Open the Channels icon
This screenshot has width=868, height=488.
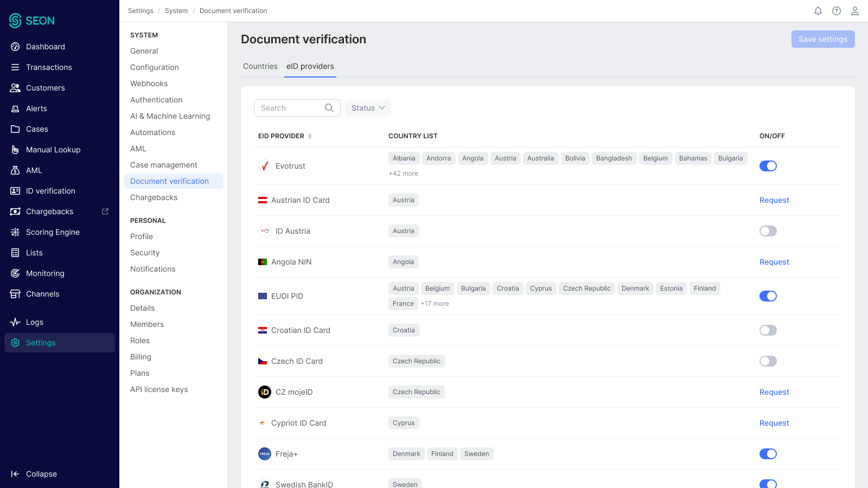point(15,294)
